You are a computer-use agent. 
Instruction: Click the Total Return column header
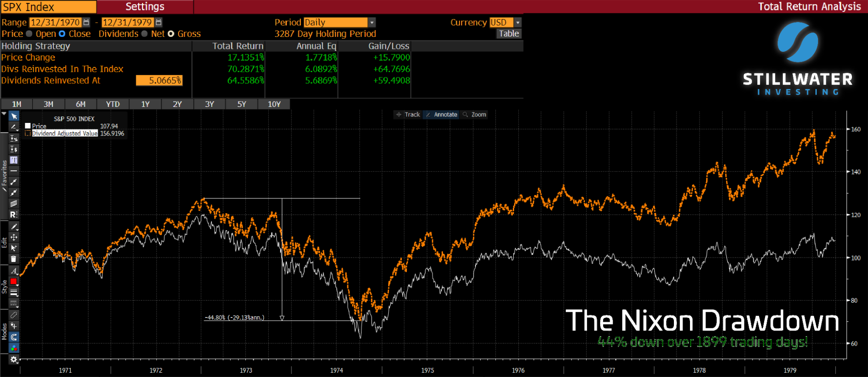pos(238,46)
